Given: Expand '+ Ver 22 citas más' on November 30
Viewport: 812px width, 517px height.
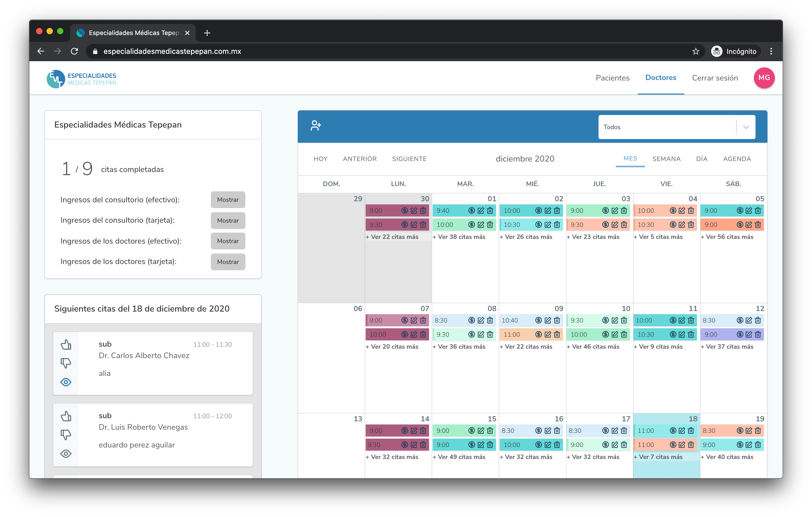Looking at the screenshot, I should (x=392, y=237).
